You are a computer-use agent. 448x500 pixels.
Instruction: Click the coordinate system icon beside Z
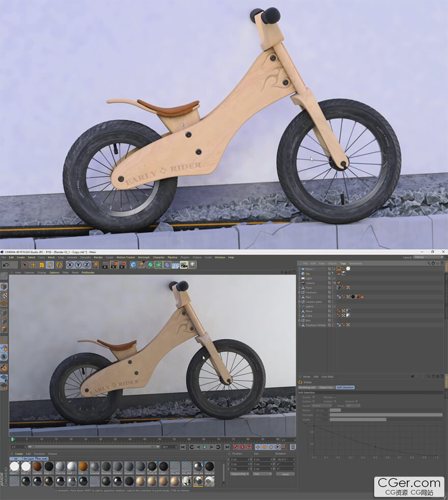(x=95, y=265)
